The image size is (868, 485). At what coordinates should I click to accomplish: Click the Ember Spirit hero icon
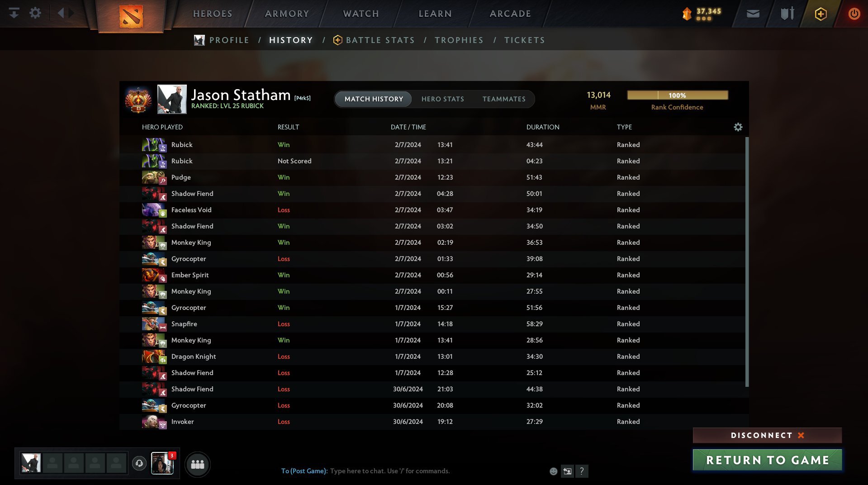(154, 275)
